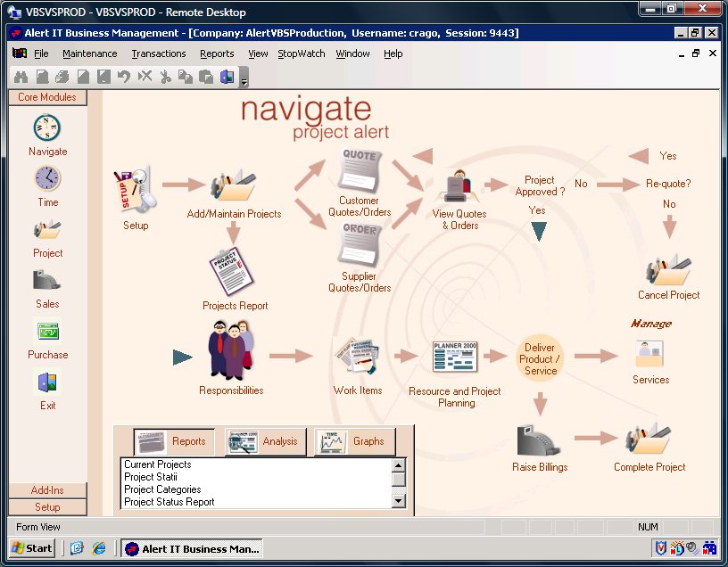
Task: Click the Undo arrow toolbar icon
Action: pos(124,77)
